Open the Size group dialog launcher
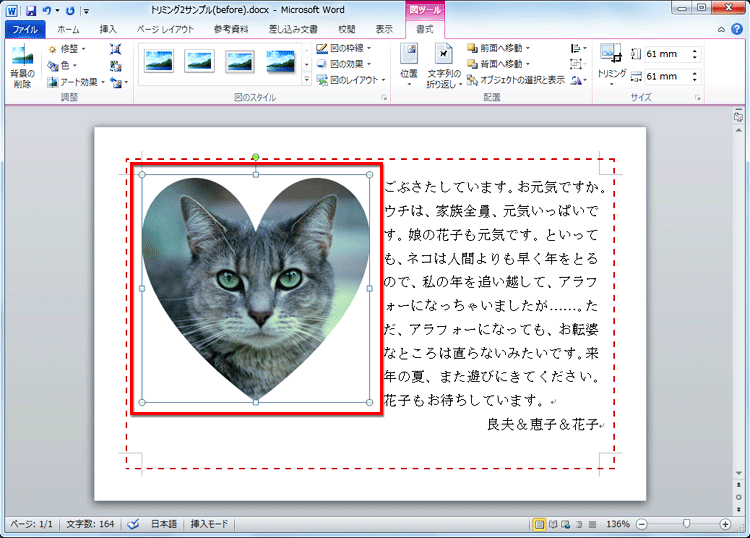The height and width of the screenshot is (538, 750). tap(697, 98)
